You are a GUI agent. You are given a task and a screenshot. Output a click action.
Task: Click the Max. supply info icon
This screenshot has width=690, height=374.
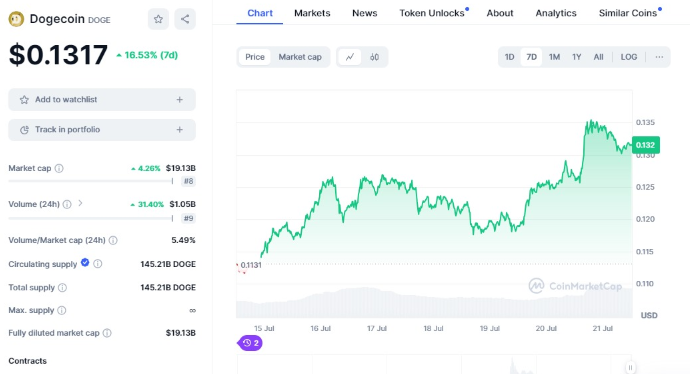point(62,310)
